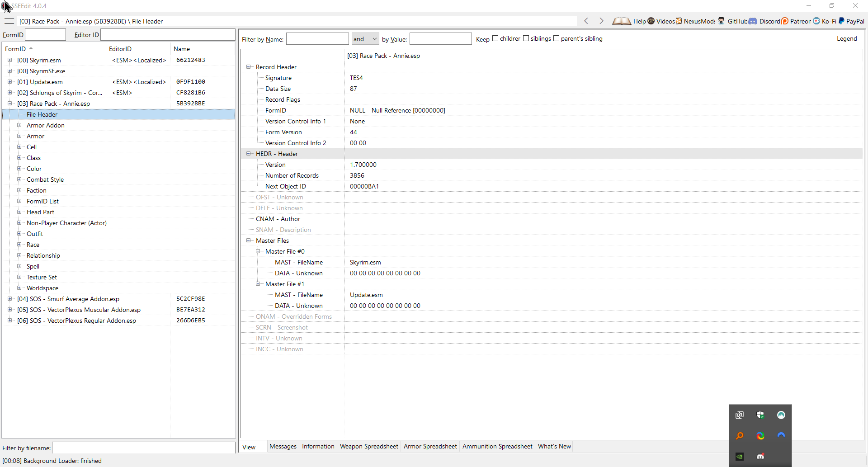
Task: Open the multicolor swirl tray icon
Action: point(760,436)
